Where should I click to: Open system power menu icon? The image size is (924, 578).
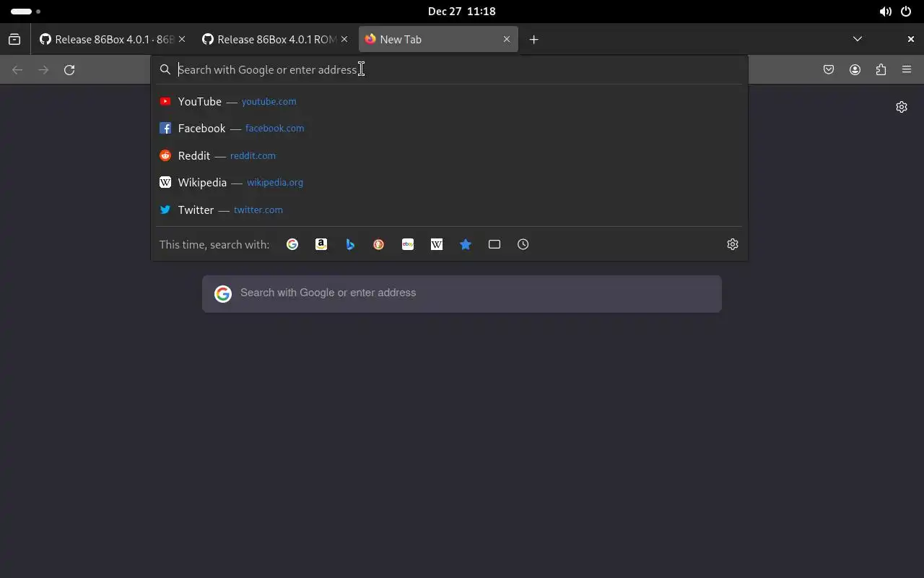(x=906, y=12)
